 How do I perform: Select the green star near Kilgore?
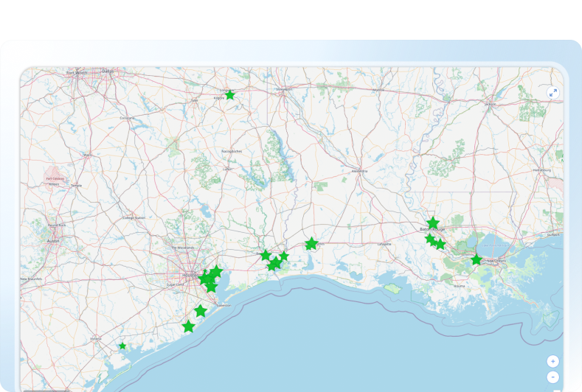coord(230,95)
